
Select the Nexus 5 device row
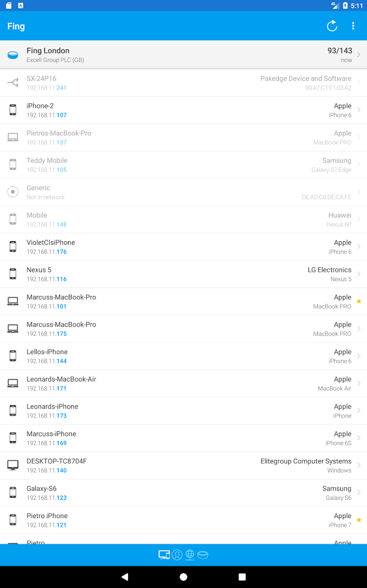coord(183,274)
